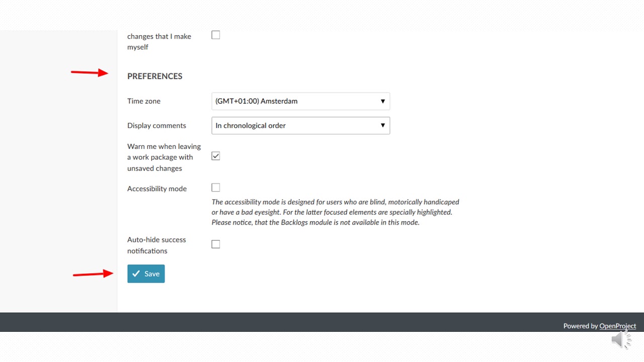This screenshot has width=644, height=362.
Task: Click the Time zone dropdown arrow
Action: tap(382, 101)
